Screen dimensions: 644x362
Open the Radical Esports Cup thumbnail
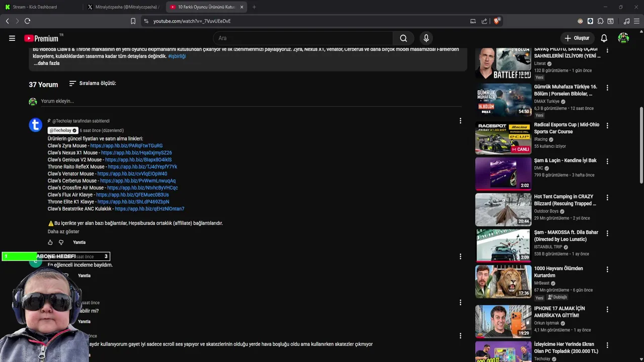(x=503, y=138)
